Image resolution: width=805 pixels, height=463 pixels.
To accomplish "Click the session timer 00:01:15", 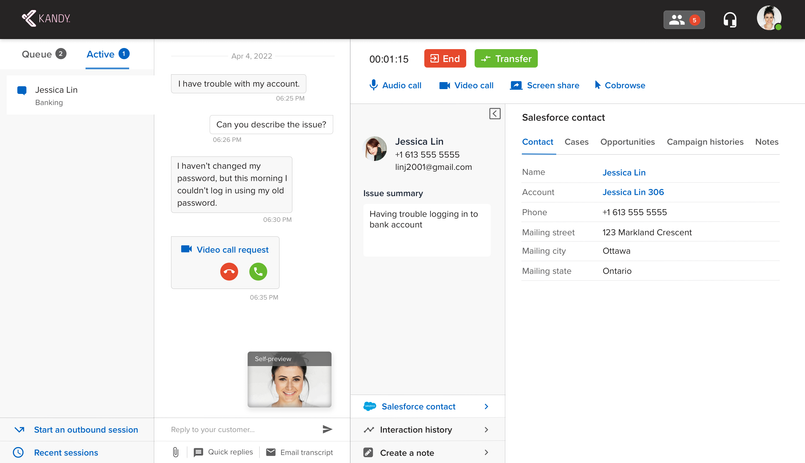I will [389, 59].
